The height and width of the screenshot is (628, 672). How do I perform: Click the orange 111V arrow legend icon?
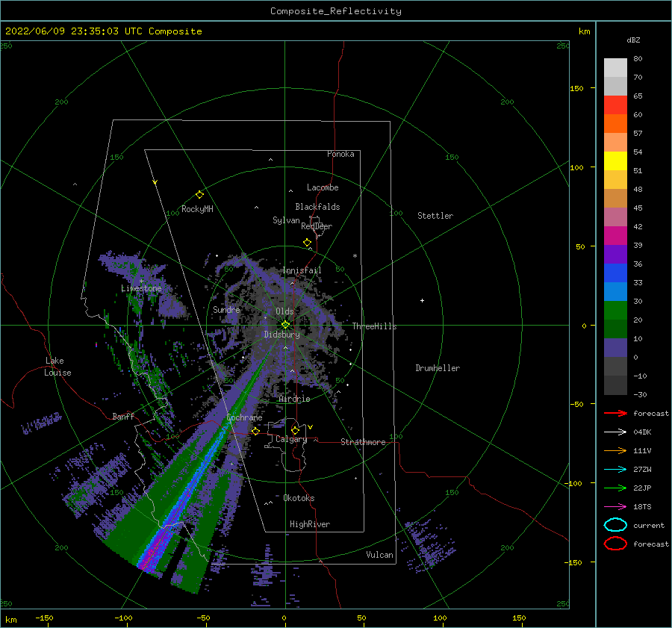pos(615,450)
